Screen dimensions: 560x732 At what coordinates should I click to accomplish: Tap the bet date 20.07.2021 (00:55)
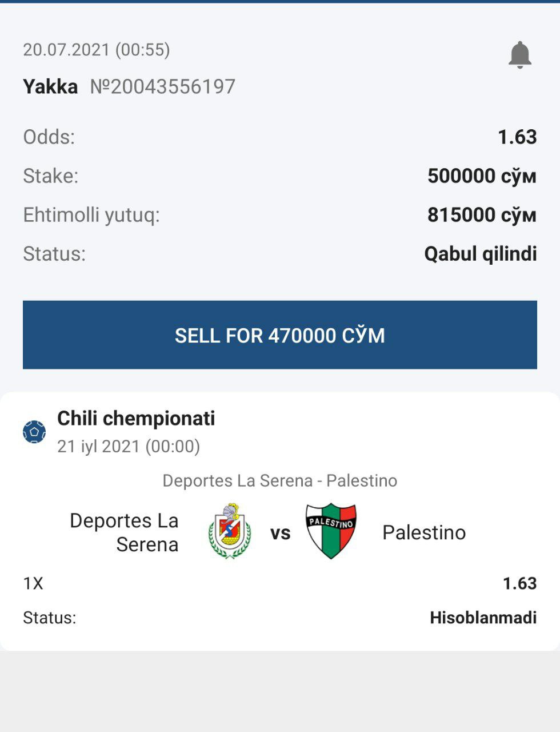(96, 50)
